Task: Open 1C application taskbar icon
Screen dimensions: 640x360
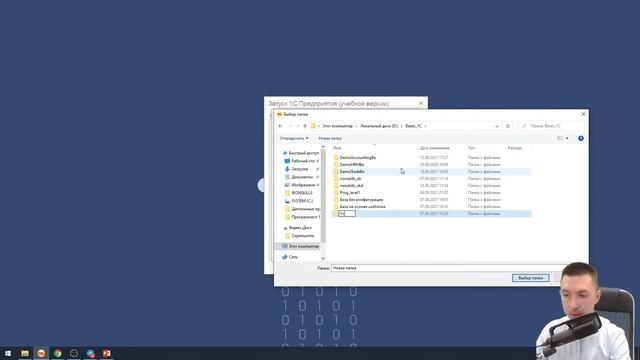Action: coord(41,353)
